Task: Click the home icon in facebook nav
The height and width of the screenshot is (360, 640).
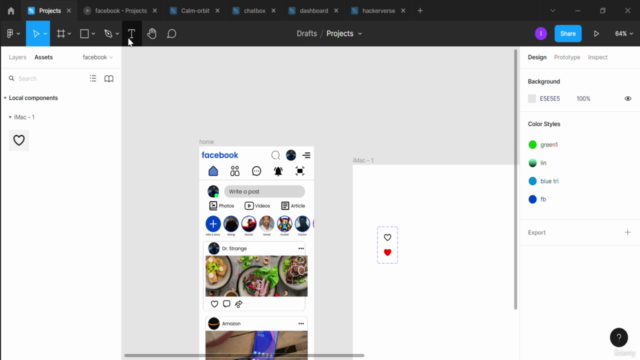Action: (213, 171)
